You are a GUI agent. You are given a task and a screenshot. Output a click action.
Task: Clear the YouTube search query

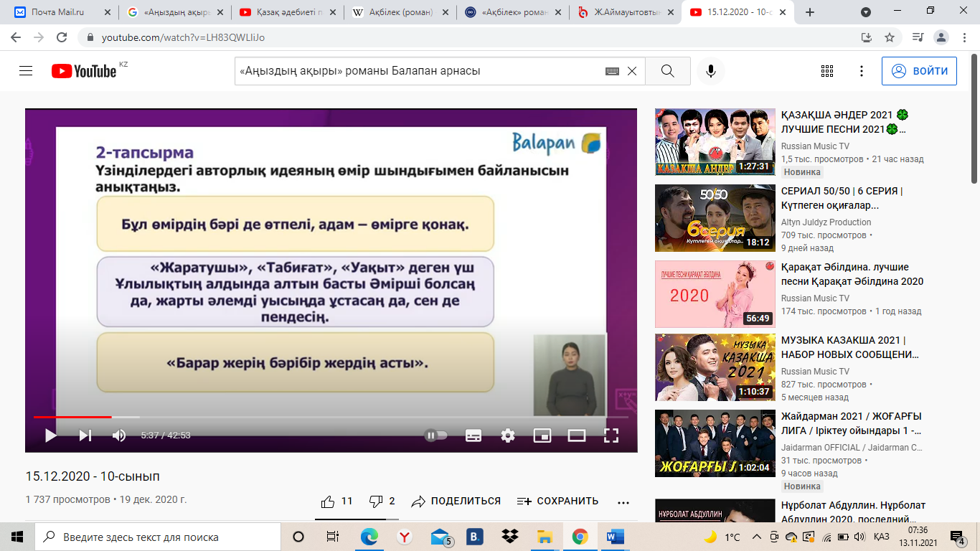pyautogui.click(x=632, y=71)
